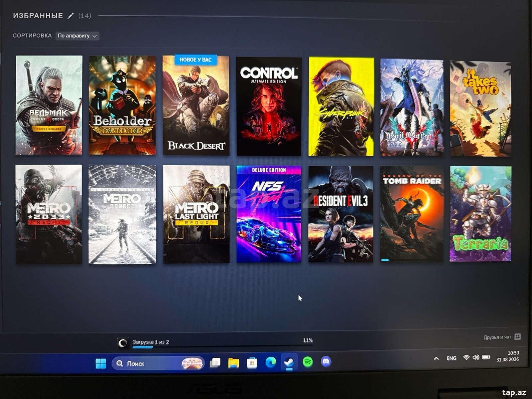Select the Devil May Cry 5 cover

(x=412, y=107)
